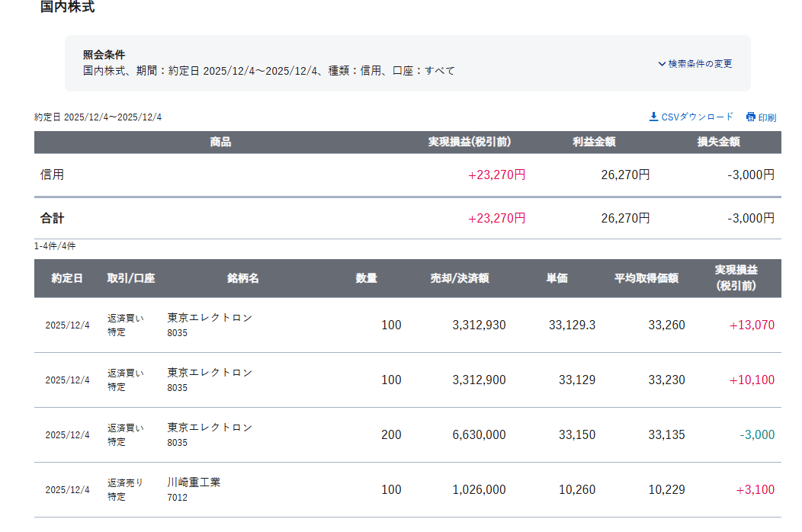Click the +10,100 realized profit value
The image size is (802, 532).
752,380
